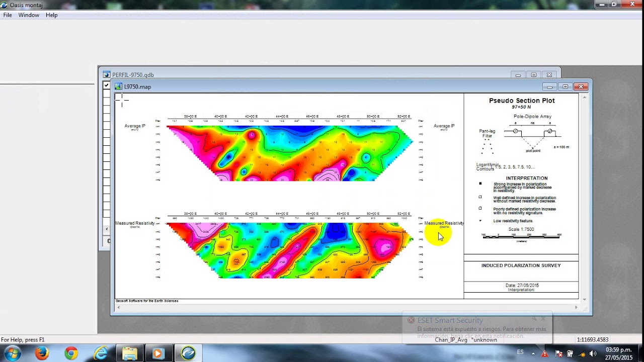Click the PERFIL-9750.gdb window icon
The width and height of the screenshot is (644, 362).
[x=106, y=75]
